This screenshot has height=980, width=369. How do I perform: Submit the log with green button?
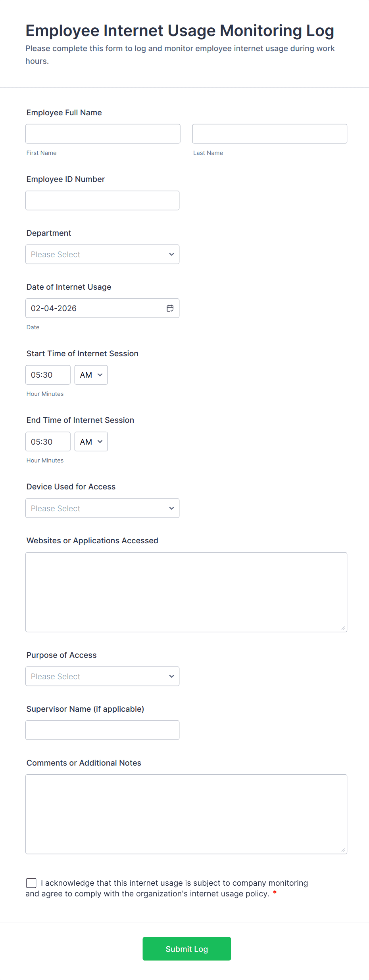click(x=186, y=949)
